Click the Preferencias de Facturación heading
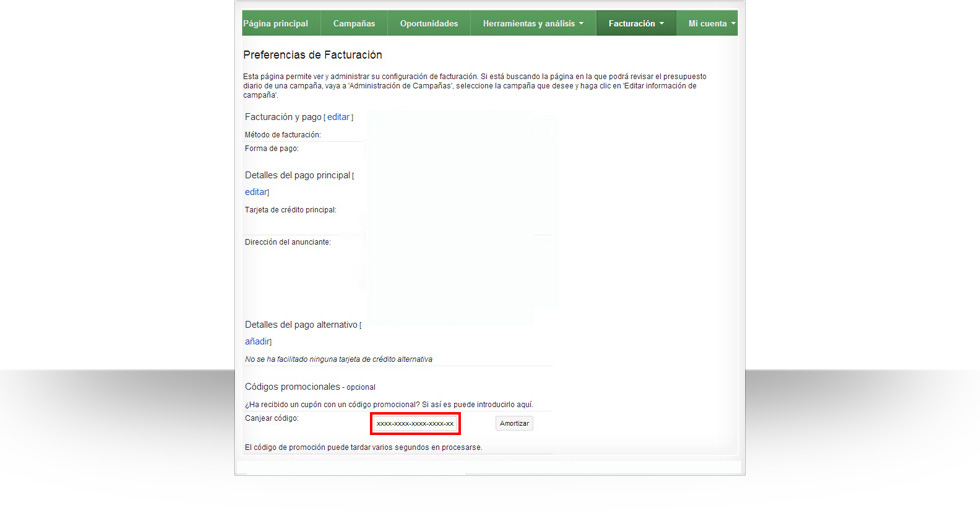This screenshot has width=980, height=513. pyautogui.click(x=312, y=55)
